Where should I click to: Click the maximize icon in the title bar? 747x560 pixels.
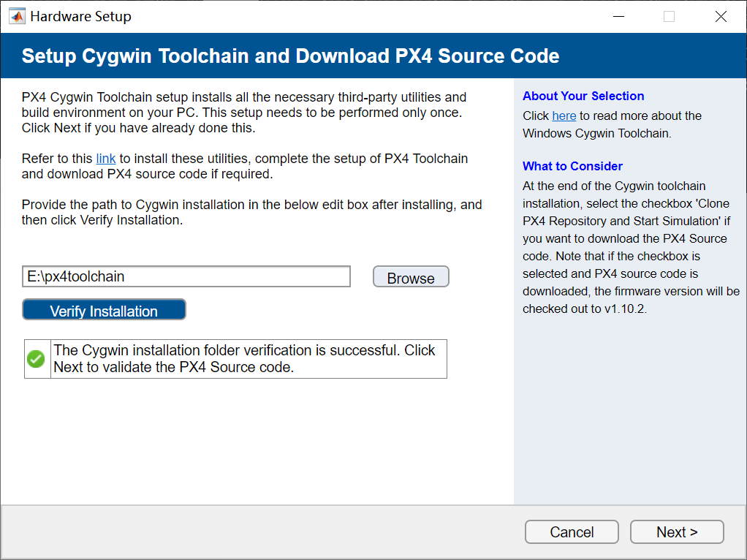pos(668,15)
